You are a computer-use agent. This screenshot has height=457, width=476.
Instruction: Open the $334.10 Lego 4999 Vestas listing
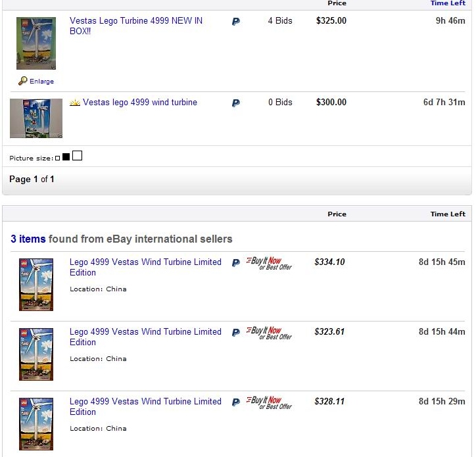[145, 267]
